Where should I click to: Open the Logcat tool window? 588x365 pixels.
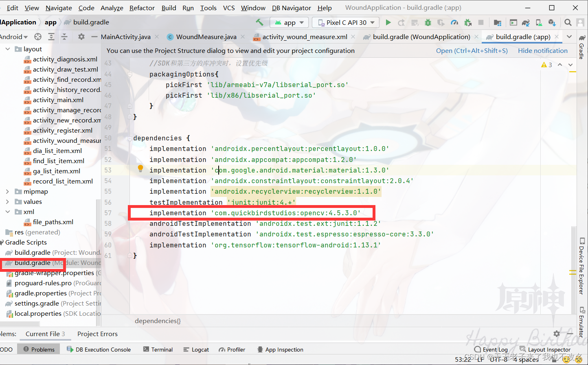click(196, 349)
